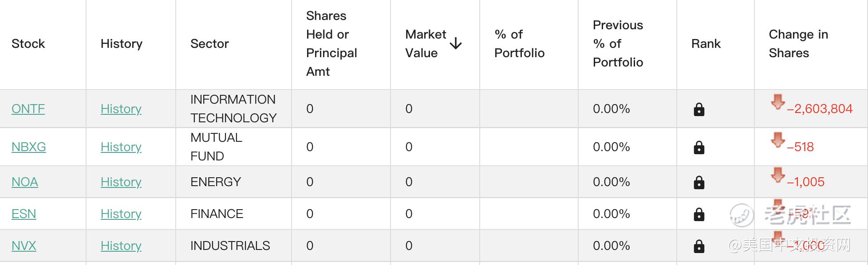Toggle sort arrow next to Market Value
This screenshot has width=868, height=265.
(456, 43)
